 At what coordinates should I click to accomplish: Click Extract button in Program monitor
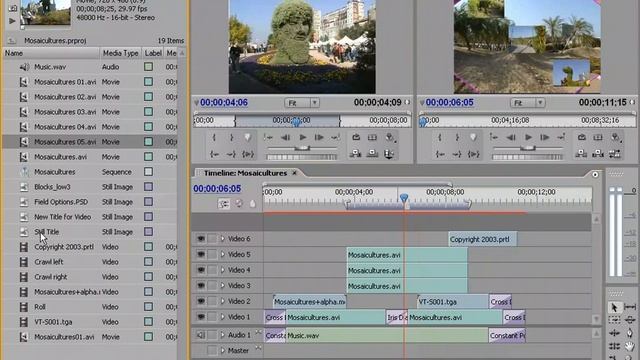(x=598, y=154)
